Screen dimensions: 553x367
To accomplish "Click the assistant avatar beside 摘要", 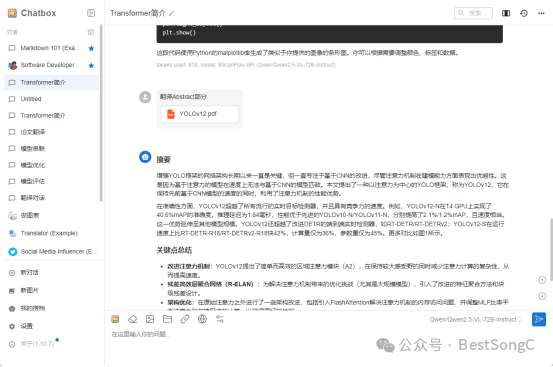I will [145, 157].
